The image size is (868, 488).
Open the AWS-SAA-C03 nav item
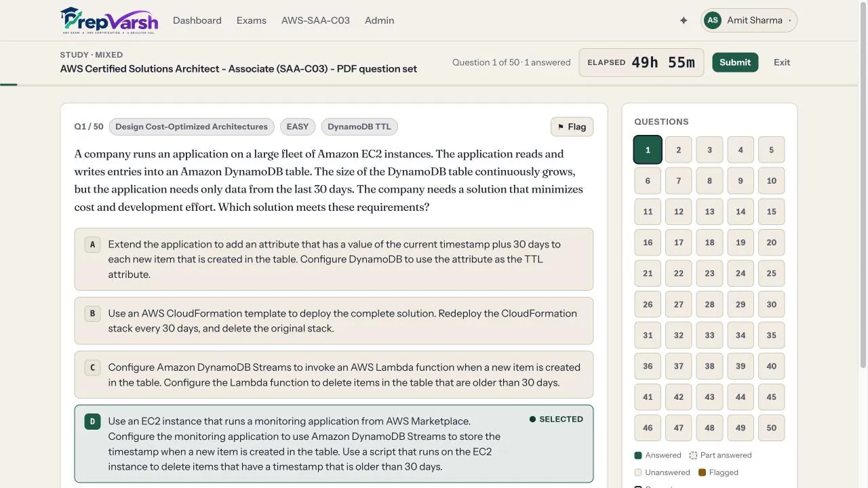click(x=315, y=20)
